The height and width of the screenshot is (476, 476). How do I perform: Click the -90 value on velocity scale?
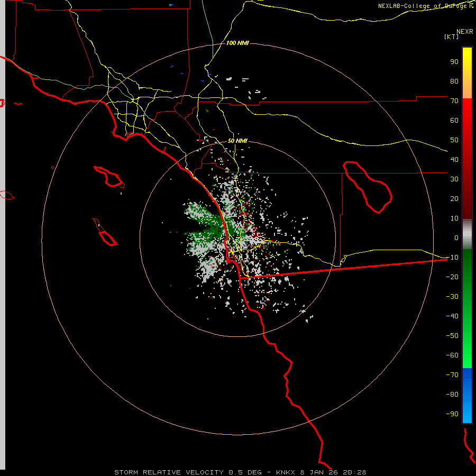point(452,414)
